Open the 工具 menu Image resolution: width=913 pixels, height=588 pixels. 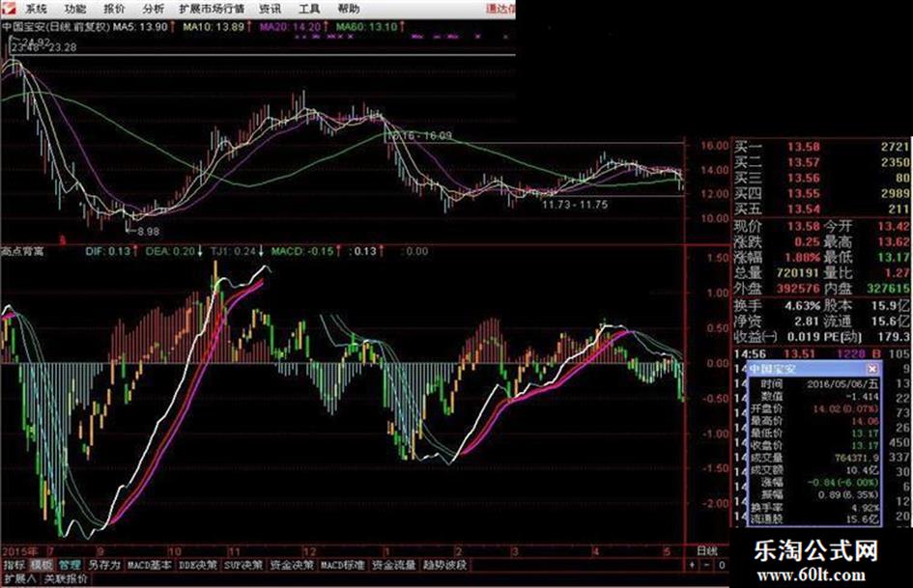(309, 9)
